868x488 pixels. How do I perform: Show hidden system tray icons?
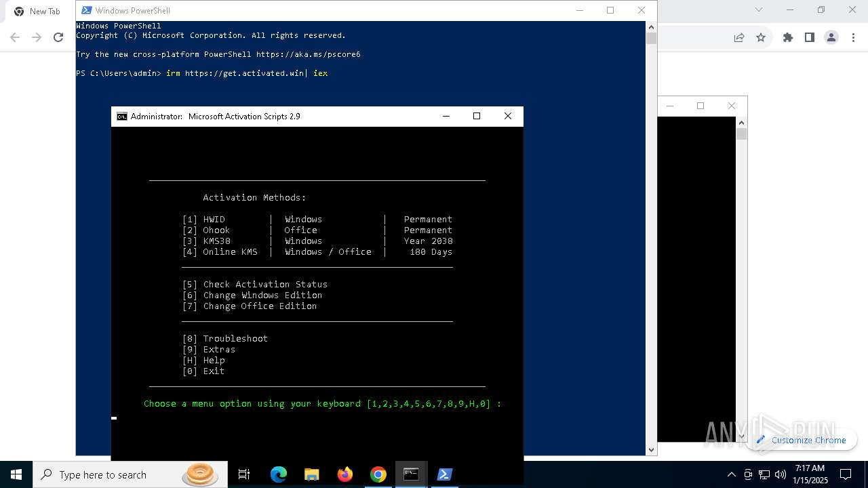coord(731,474)
